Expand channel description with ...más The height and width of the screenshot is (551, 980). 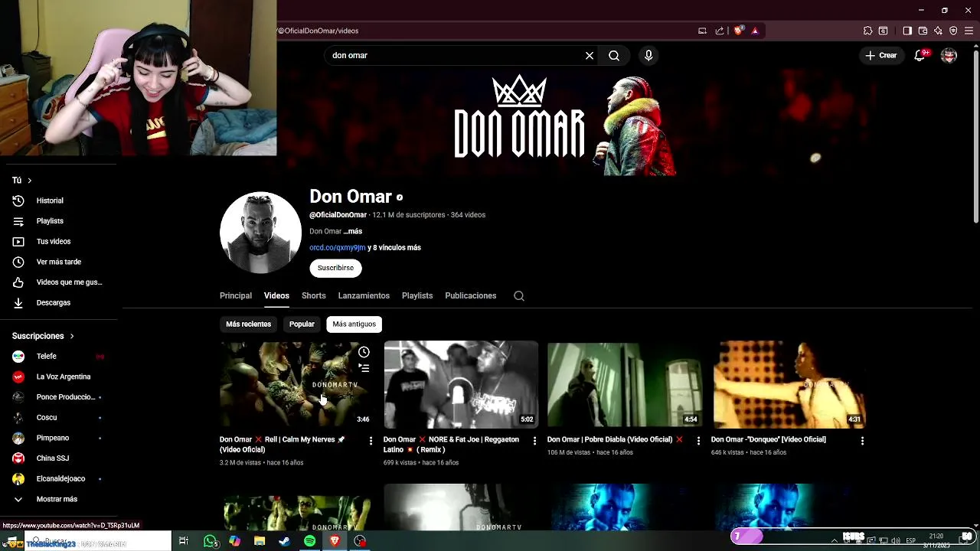[x=352, y=231]
